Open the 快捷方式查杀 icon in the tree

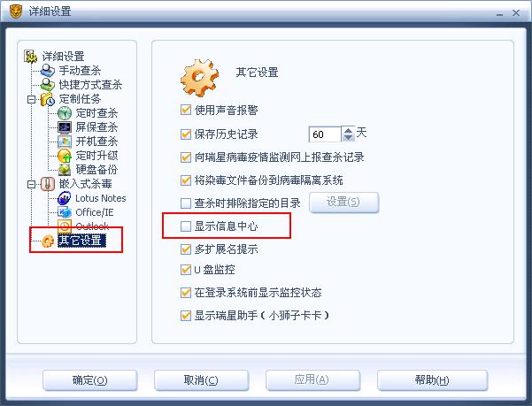[48, 85]
